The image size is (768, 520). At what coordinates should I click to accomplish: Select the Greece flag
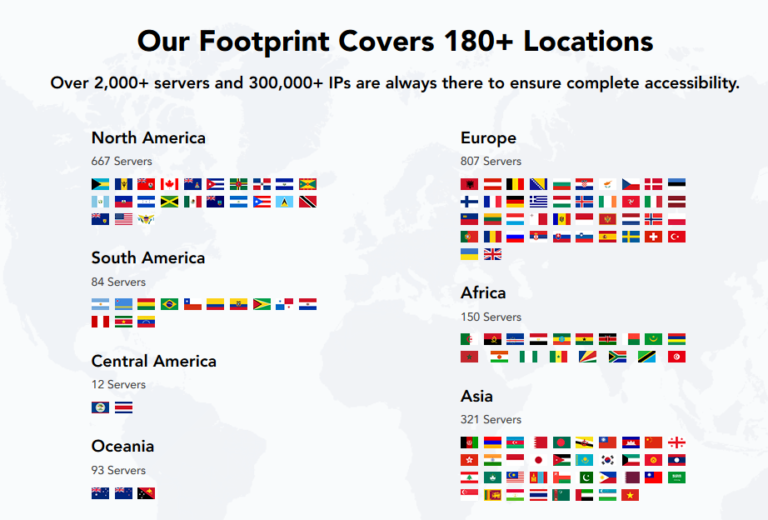point(538,202)
